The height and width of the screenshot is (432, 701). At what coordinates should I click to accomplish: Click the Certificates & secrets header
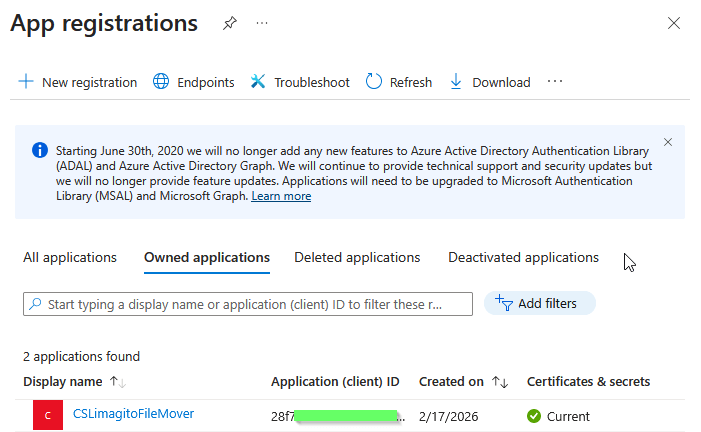[588, 381]
